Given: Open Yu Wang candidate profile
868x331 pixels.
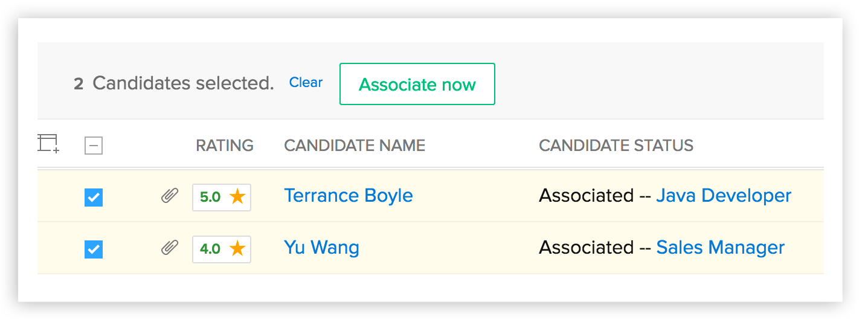Looking at the screenshot, I should click(321, 248).
